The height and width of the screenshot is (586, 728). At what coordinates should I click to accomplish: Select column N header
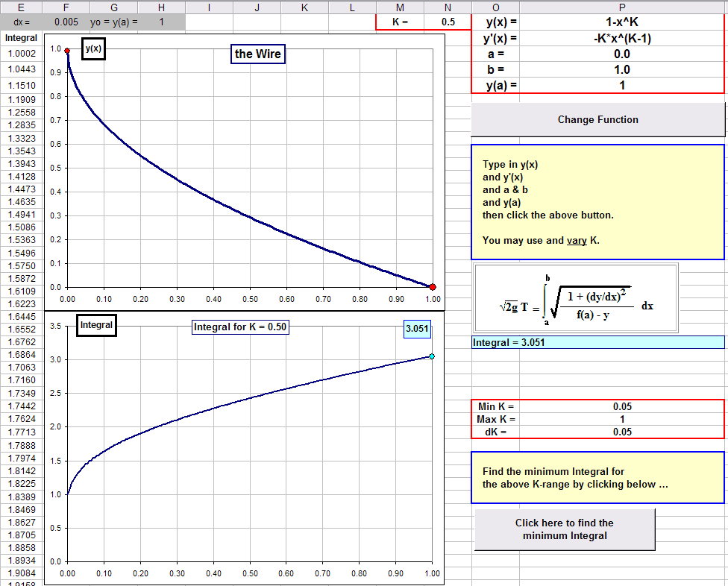tap(448, 7)
